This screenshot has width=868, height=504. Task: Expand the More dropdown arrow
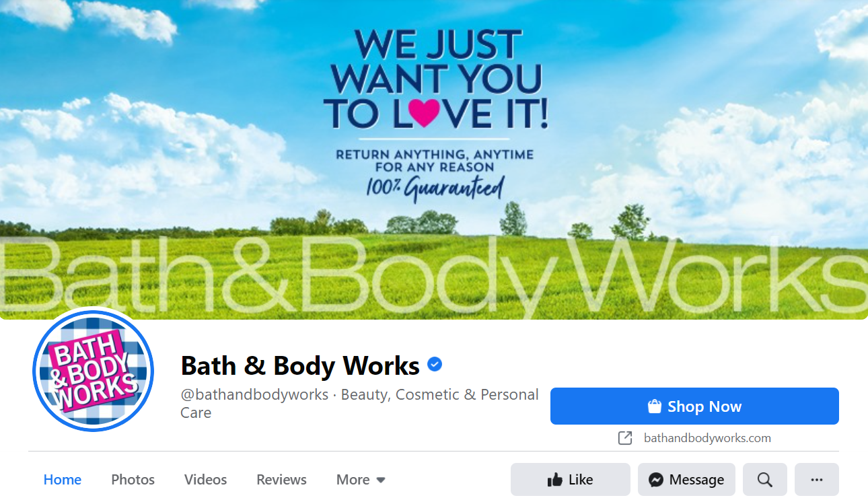pyautogui.click(x=381, y=480)
